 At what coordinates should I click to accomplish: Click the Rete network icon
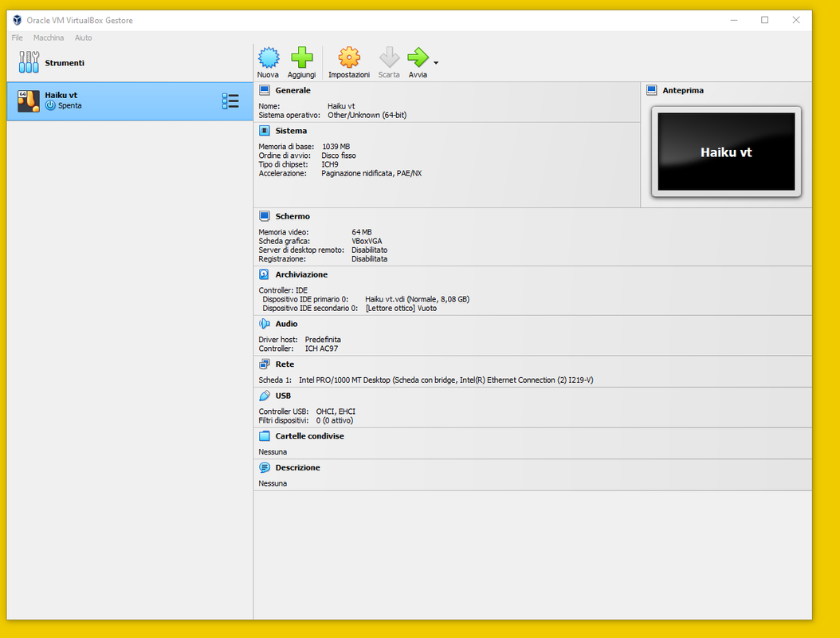point(264,364)
